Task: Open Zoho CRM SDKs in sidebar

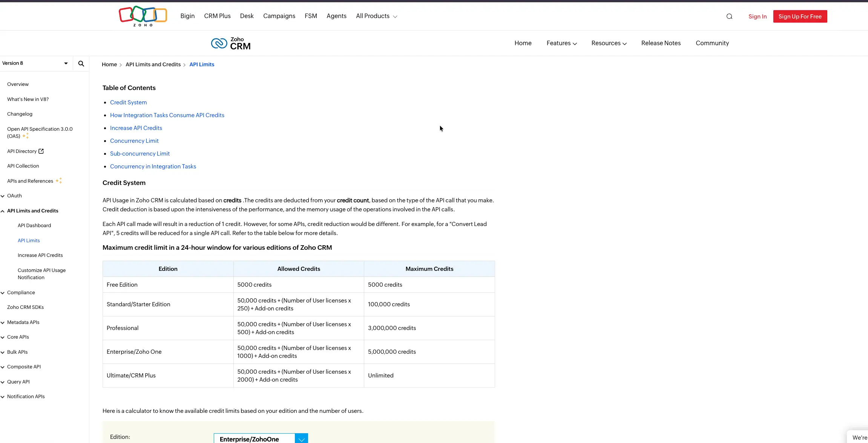Action: coord(25,307)
